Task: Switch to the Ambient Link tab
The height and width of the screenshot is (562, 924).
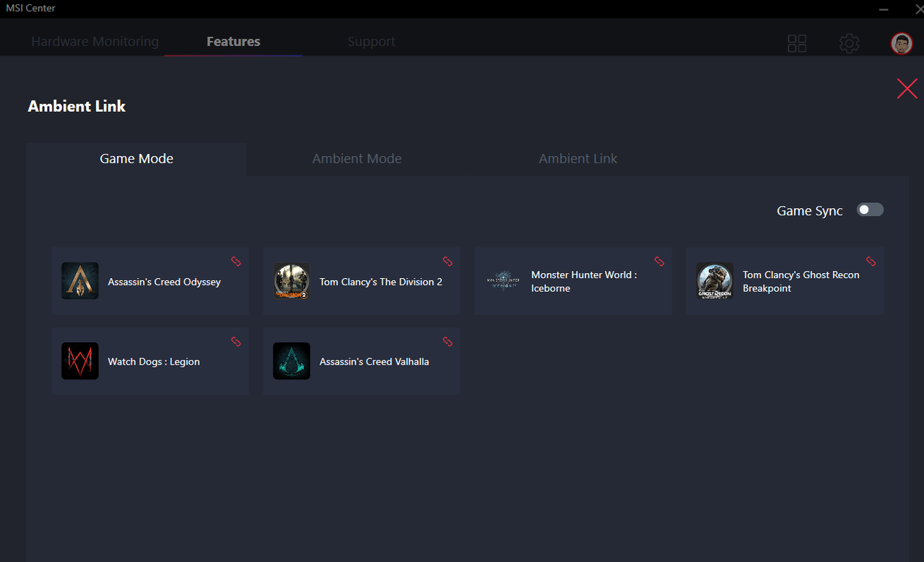Action: tap(578, 159)
